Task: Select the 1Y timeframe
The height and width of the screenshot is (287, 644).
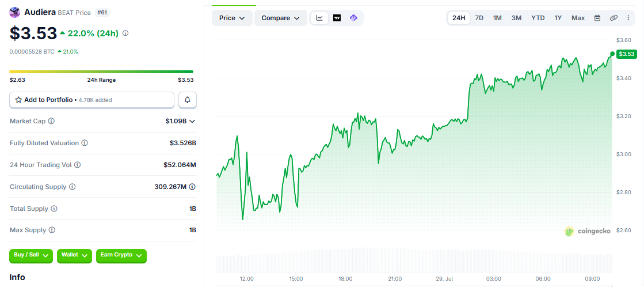Action: (x=558, y=18)
